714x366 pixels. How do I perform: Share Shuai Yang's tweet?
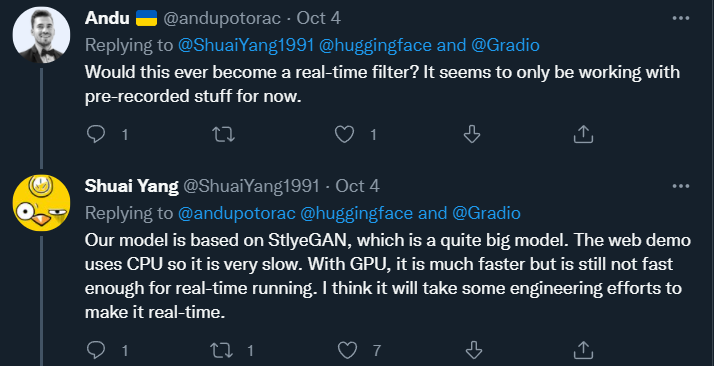tap(583, 350)
